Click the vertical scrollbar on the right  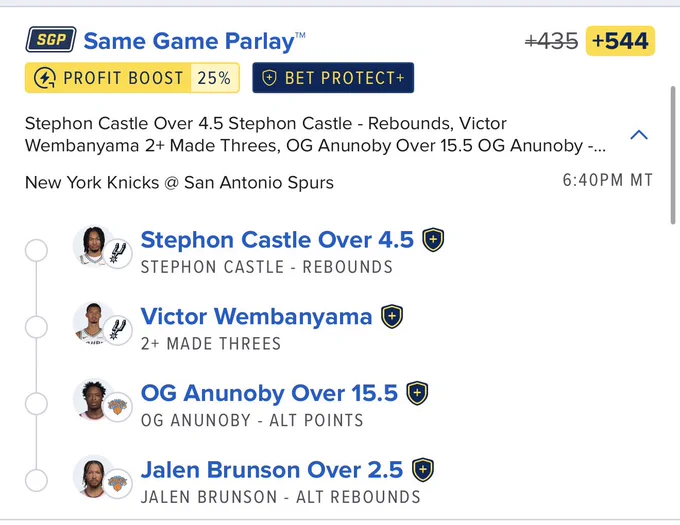pos(673,155)
